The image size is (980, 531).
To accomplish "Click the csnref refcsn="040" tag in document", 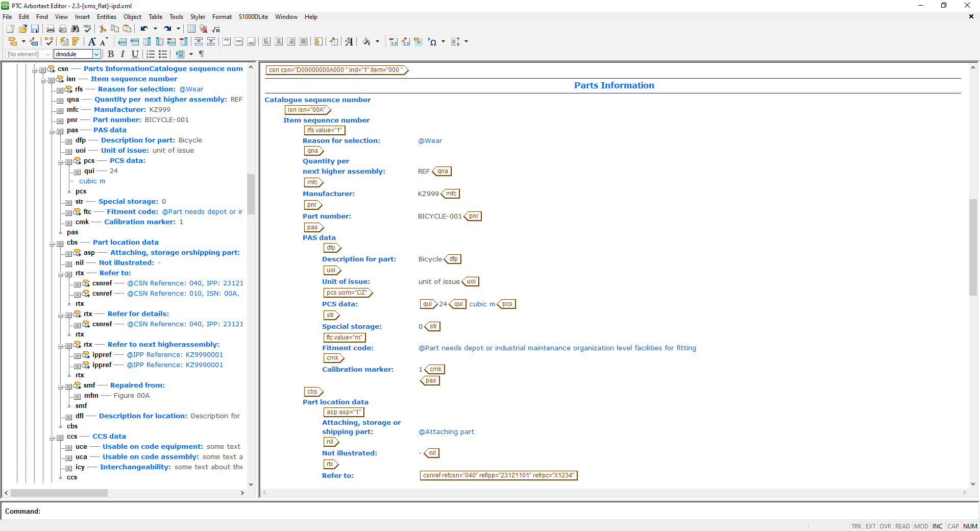I will point(498,475).
